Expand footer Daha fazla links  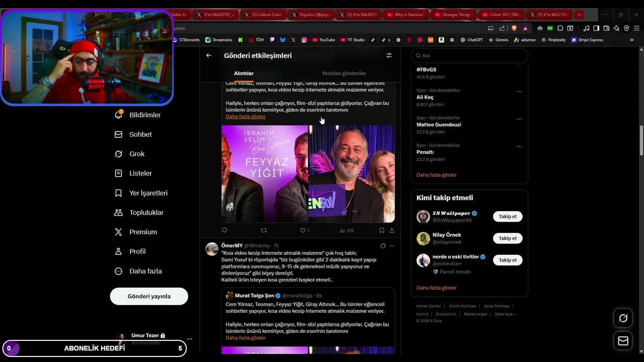pos(506,314)
